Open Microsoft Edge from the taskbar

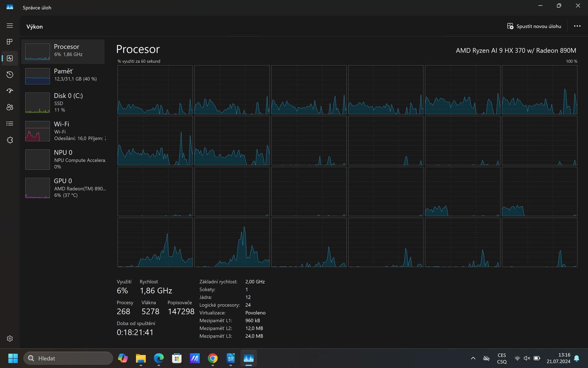pos(159,358)
